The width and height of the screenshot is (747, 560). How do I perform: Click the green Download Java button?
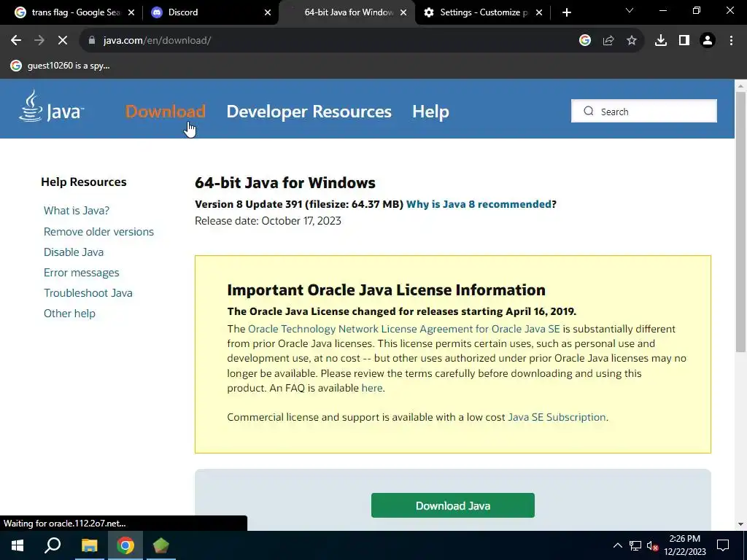[x=452, y=505]
